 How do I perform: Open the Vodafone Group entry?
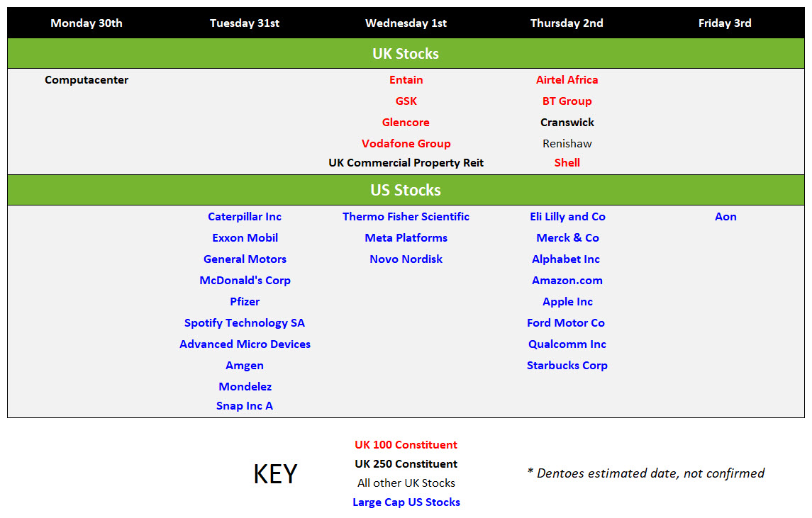406,143
